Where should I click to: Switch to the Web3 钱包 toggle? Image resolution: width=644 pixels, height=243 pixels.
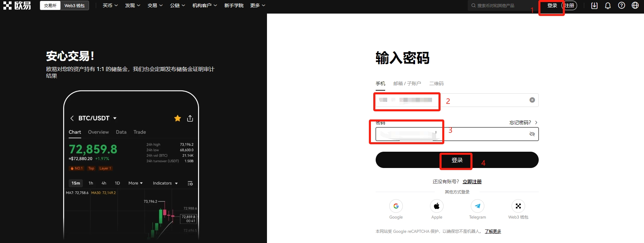point(74,6)
